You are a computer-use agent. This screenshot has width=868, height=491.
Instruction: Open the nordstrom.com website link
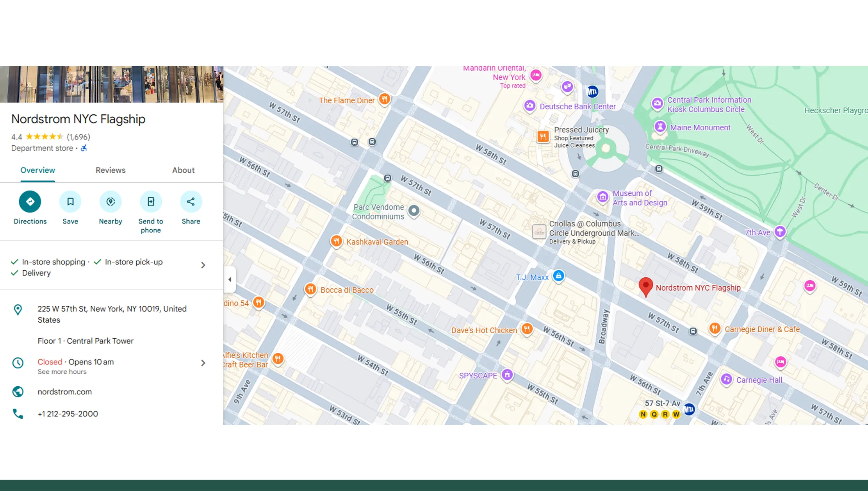[64, 391]
